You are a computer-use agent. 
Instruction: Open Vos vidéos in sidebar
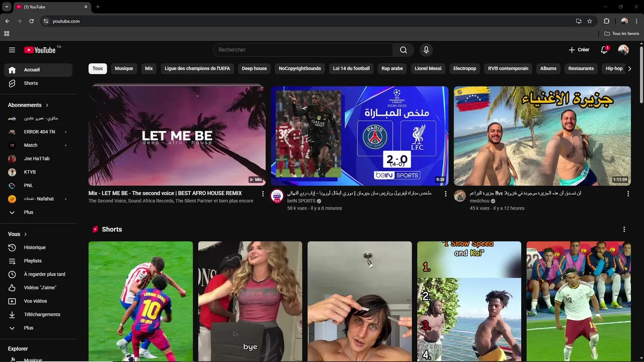38,301
